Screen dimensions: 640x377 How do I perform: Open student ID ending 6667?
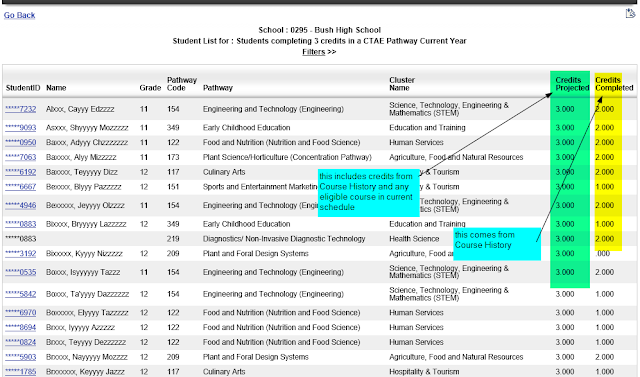tap(21, 186)
